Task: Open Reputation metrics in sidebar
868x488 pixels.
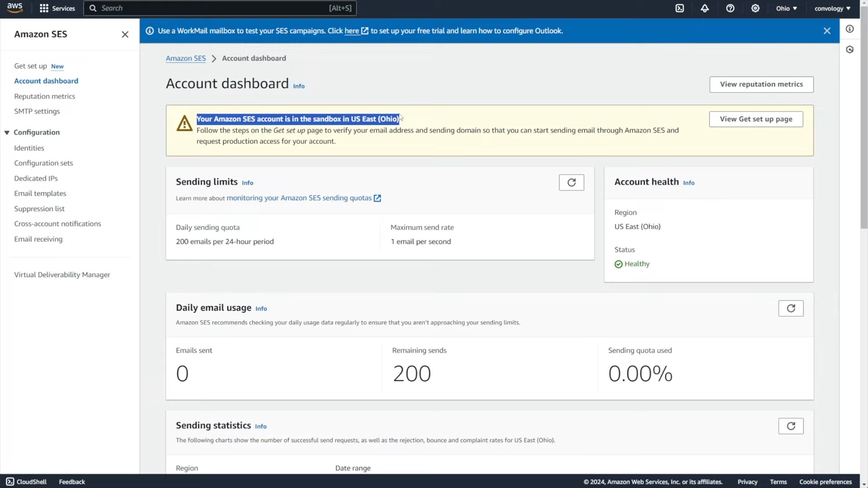Action: click(x=44, y=96)
